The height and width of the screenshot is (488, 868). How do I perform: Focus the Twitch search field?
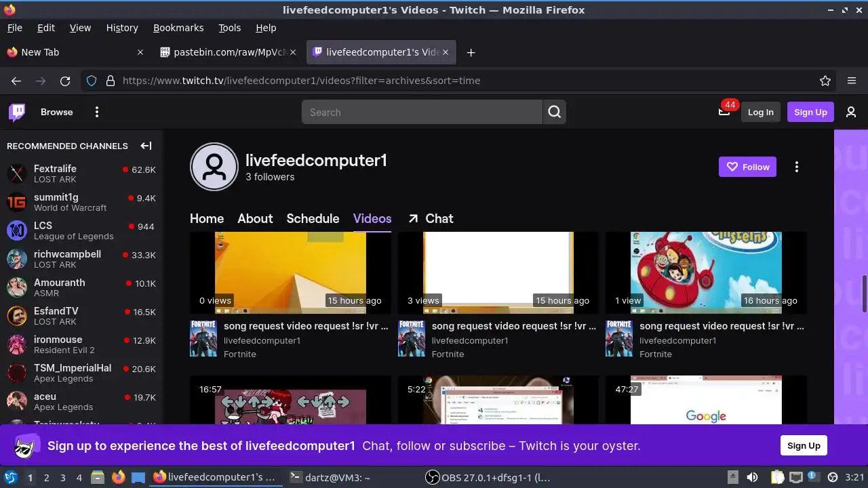422,113
